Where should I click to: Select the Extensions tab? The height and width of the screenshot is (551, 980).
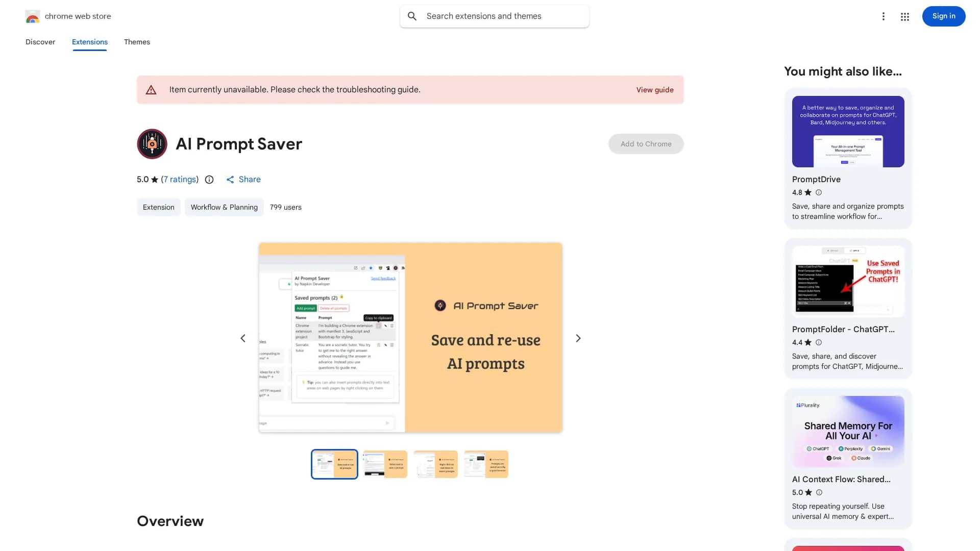[x=90, y=42]
